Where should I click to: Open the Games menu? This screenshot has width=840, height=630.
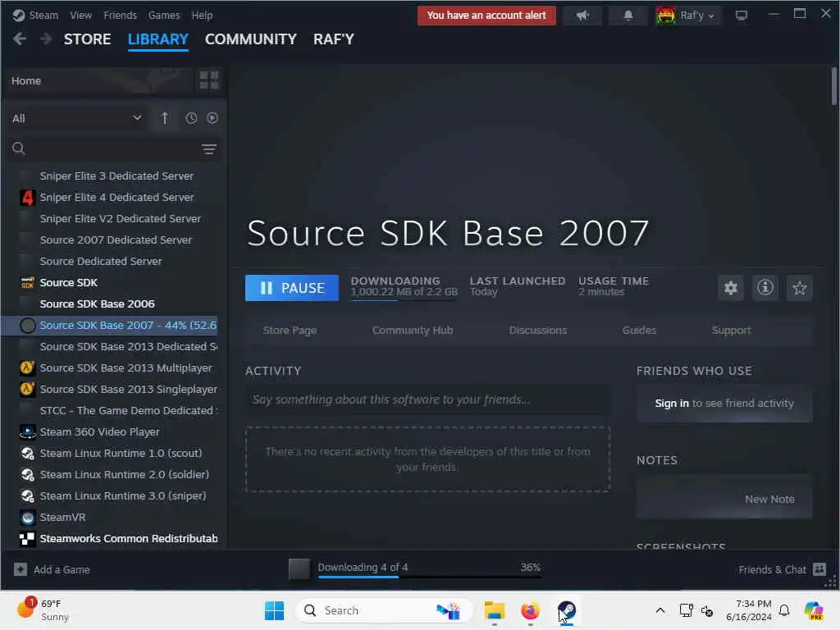(164, 15)
